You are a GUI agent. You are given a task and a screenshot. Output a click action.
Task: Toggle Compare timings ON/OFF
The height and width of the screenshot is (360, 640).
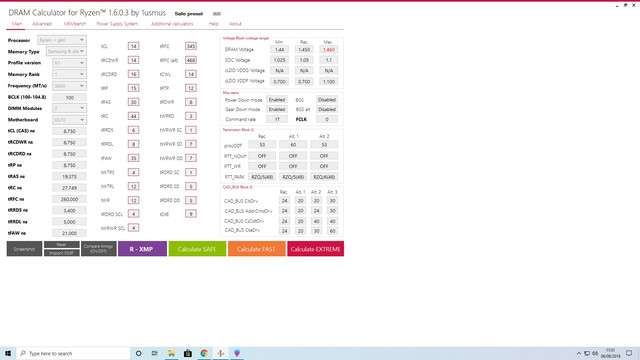click(x=99, y=249)
